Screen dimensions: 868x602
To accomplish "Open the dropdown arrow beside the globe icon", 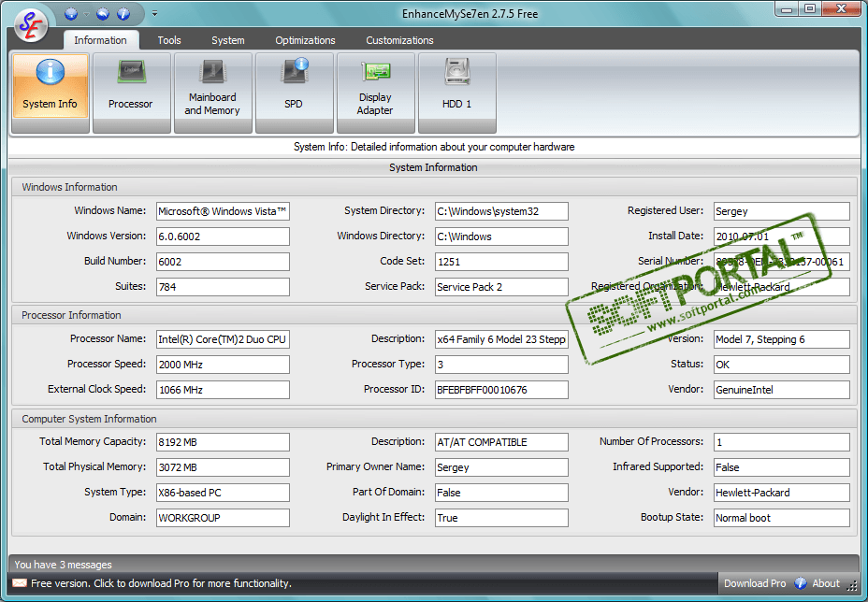I will [x=86, y=14].
